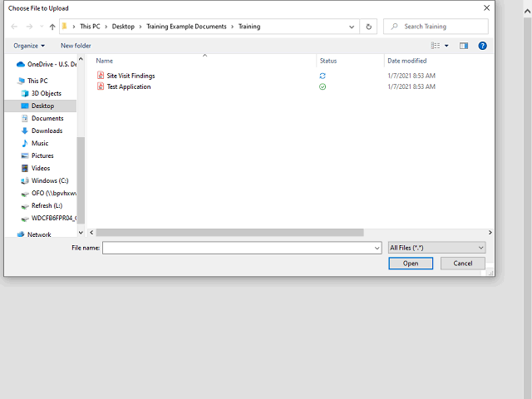This screenshot has width=532, height=399.
Task: Click the folder icon in address bar
Action: (x=65, y=26)
